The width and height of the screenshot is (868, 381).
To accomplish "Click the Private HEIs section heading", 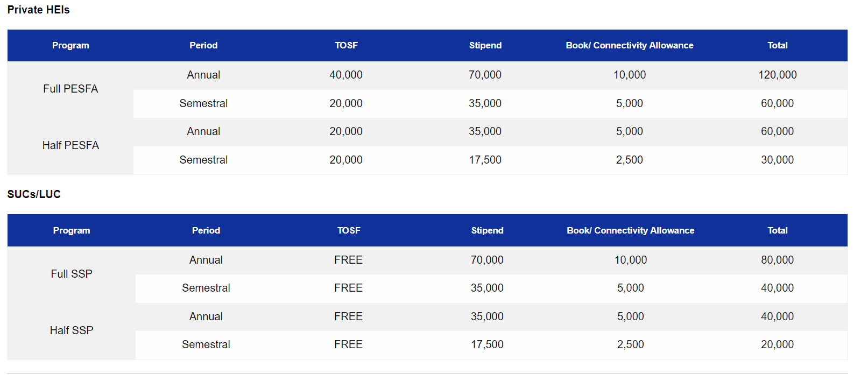I will point(38,10).
